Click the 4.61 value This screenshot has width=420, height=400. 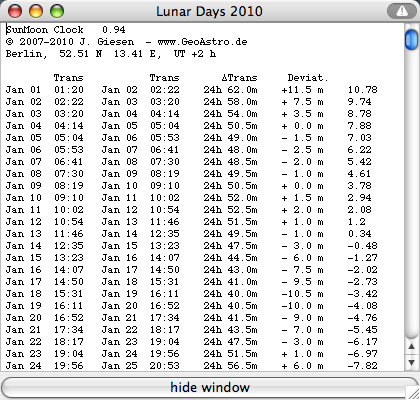click(x=359, y=174)
